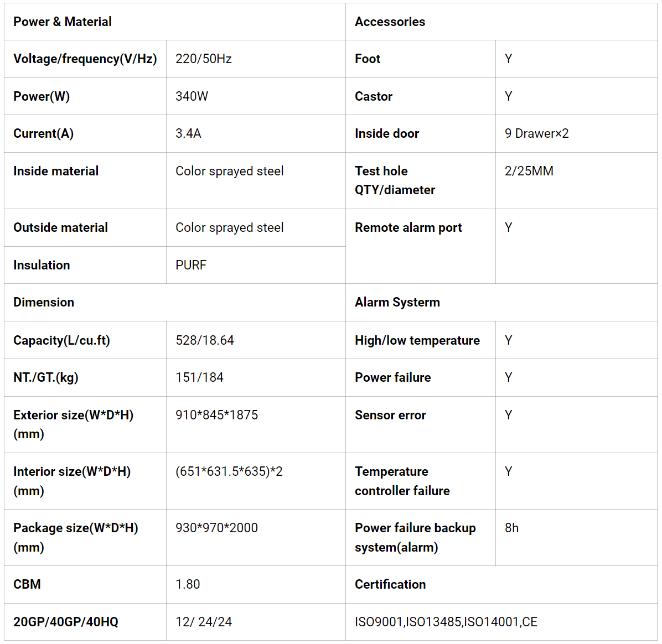Screen dimensions: 662x644
Task: Select the Alarm Systerm section header
Action: (x=397, y=302)
